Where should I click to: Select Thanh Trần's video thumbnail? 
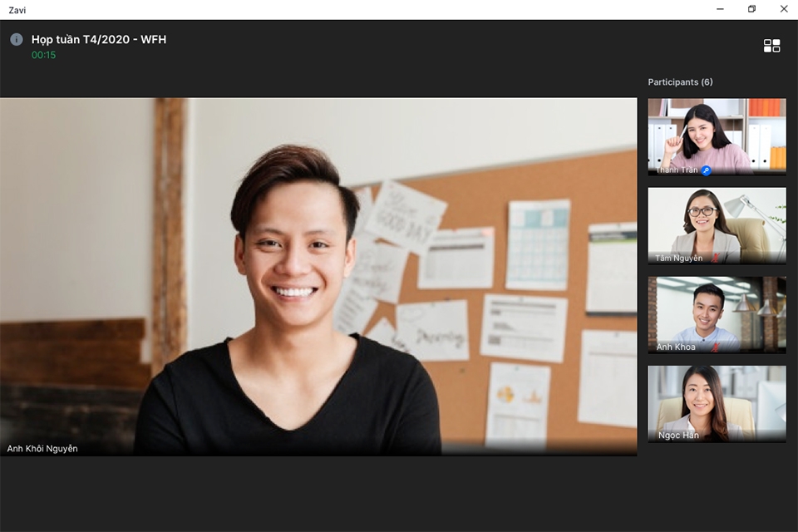tap(717, 136)
